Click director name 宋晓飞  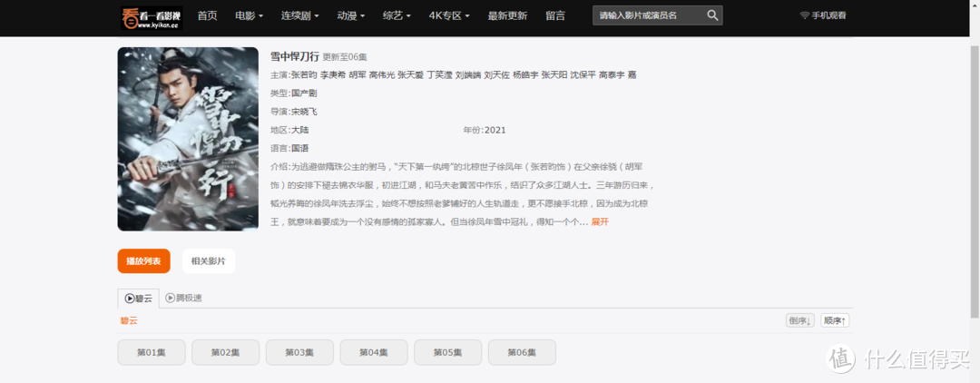coord(304,112)
